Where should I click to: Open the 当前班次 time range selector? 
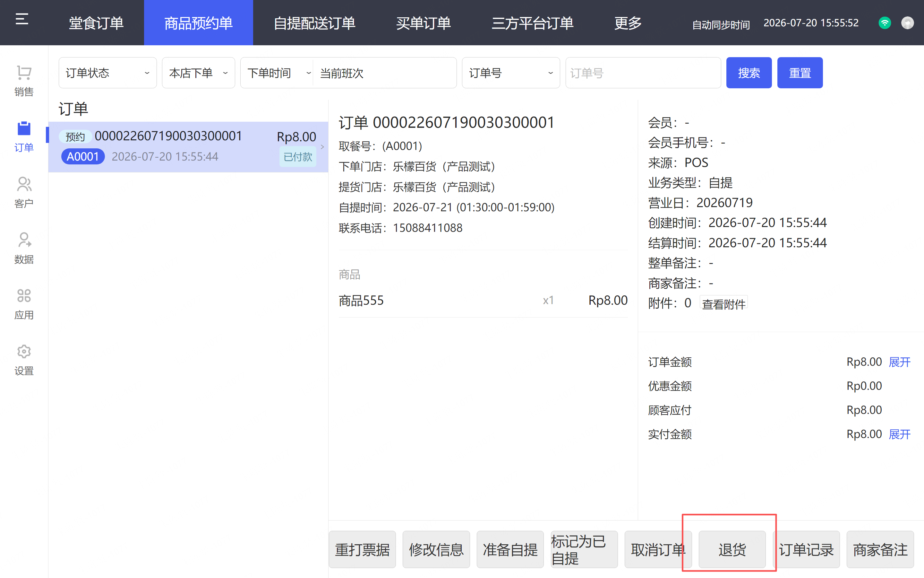point(385,73)
